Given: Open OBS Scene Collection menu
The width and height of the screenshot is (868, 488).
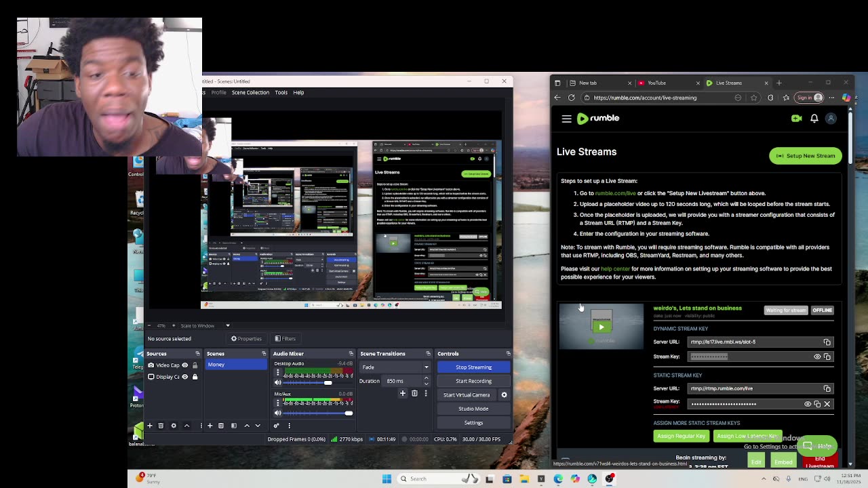Looking at the screenshot, I should 250,92.
